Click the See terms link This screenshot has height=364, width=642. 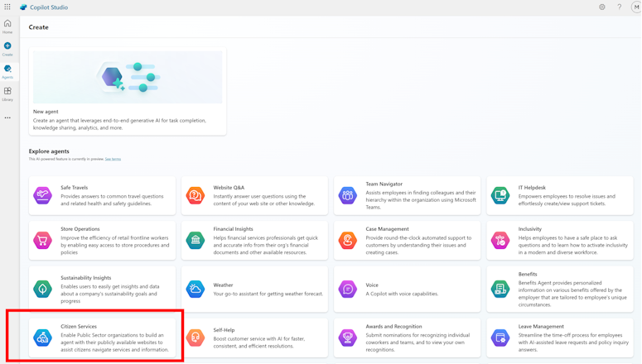click(x=113, y=159)
